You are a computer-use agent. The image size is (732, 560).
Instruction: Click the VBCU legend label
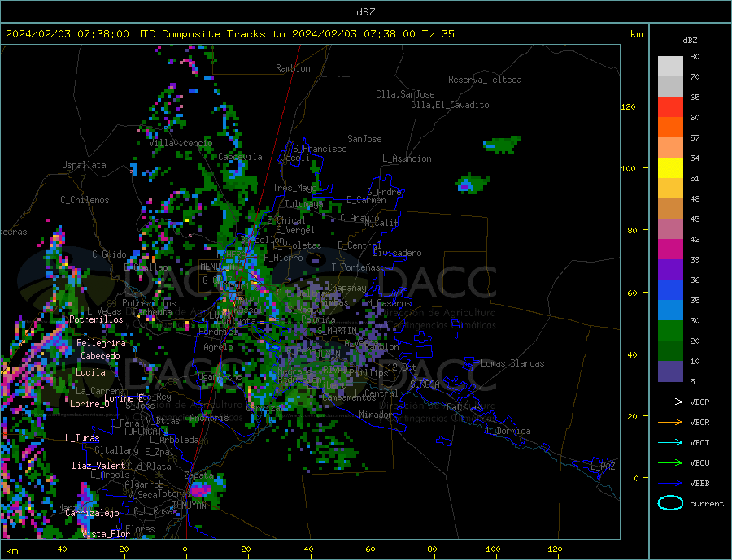[699, 463]
